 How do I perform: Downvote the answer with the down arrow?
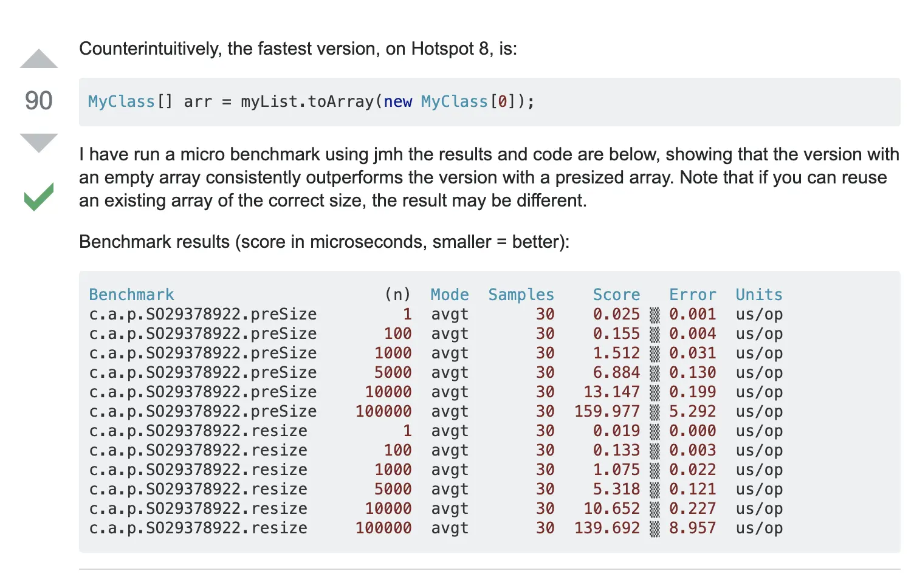pyautogui.click(x=39, y=142)
